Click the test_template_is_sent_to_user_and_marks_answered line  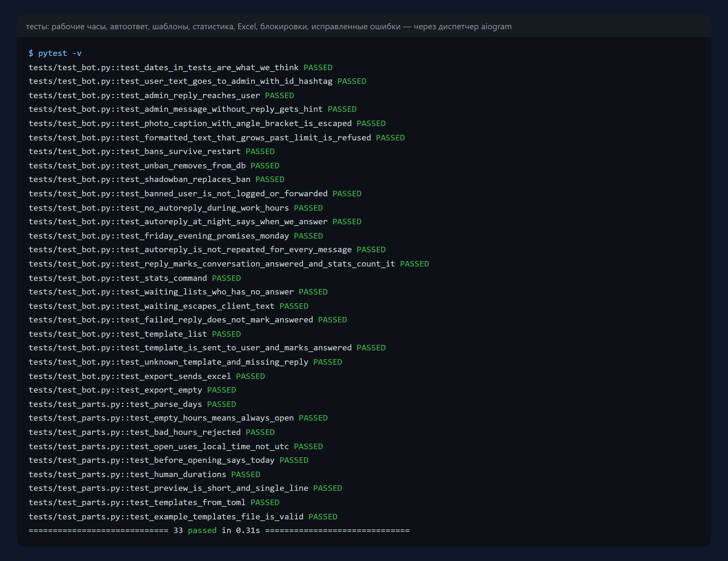point(207,348)
